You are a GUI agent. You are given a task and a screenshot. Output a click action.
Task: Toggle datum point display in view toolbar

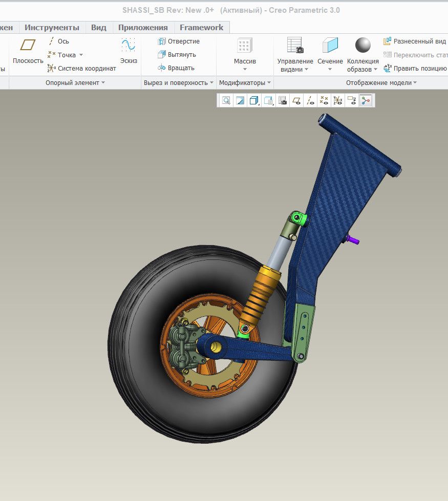click(324, 101)
